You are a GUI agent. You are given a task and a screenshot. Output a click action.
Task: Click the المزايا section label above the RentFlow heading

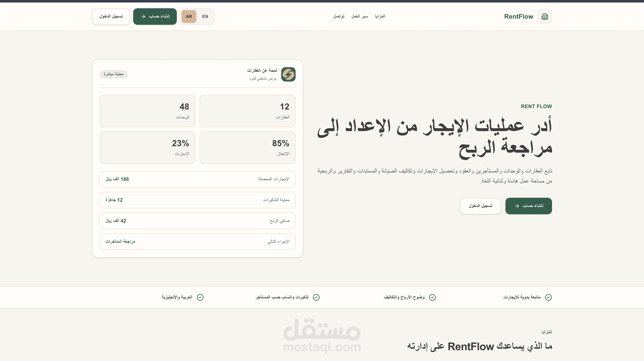pos(547,332)
